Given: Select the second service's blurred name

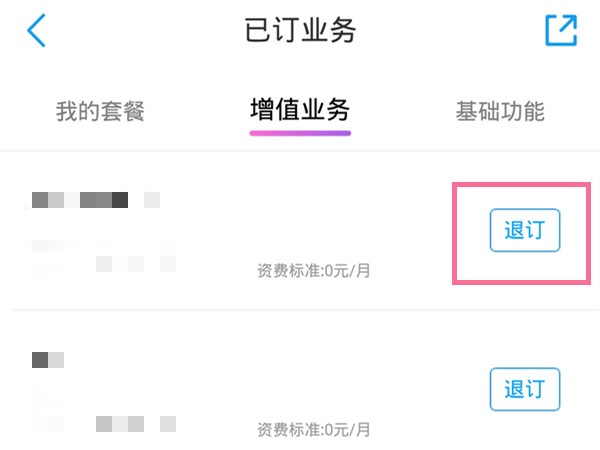Looking at the screenshot, I should click(x=48, y=358).
